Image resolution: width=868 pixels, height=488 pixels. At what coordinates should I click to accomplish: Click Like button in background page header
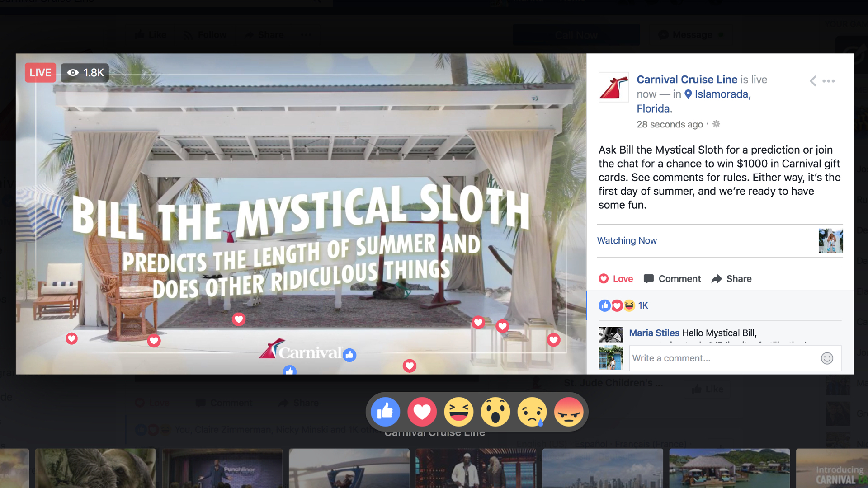pyautogui.click(x=151, y=35)
